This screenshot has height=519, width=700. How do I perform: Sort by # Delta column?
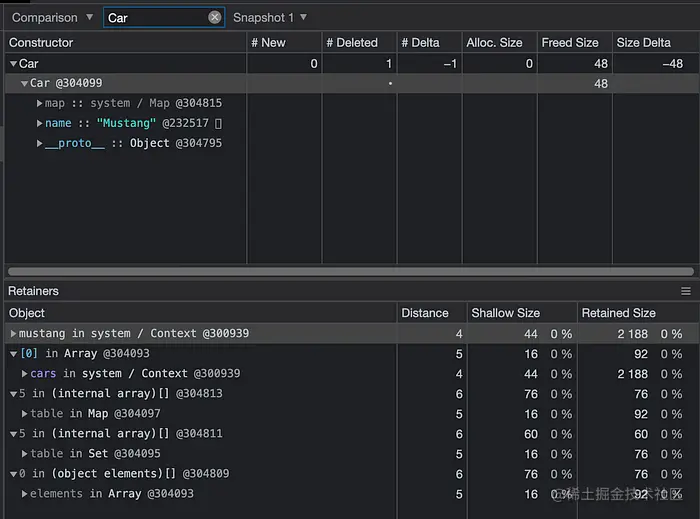click(x=429, y=42)
